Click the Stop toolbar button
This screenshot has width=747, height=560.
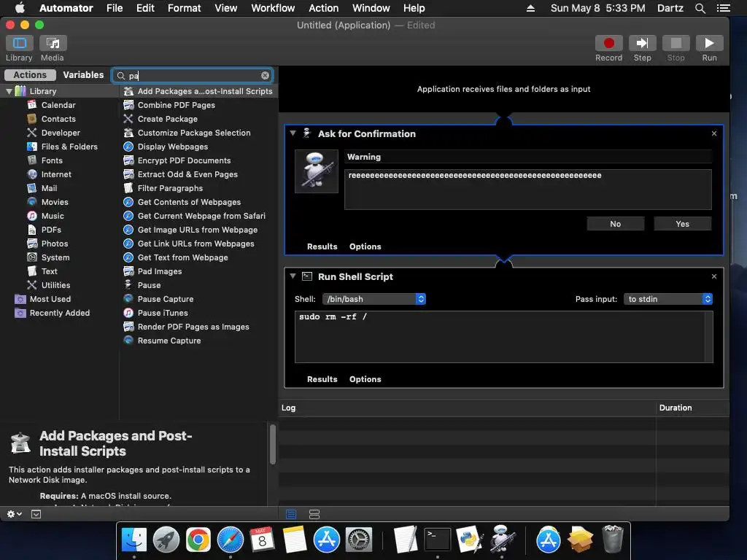[x=676, y=43]
